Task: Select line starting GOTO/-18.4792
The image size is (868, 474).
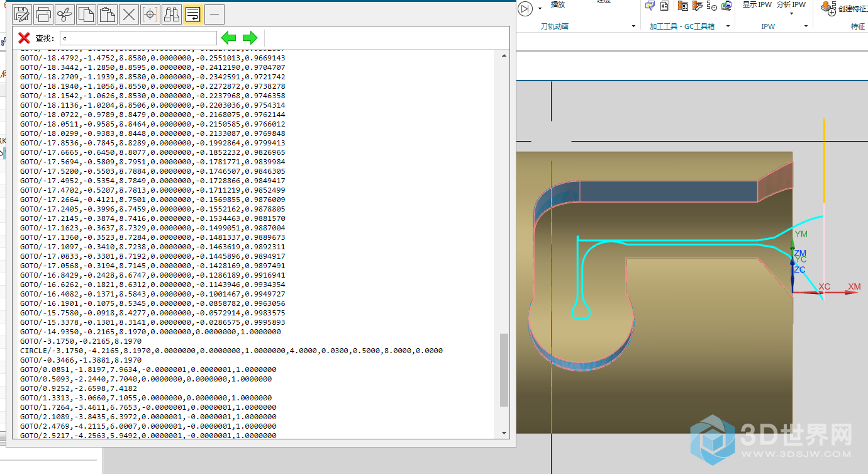Action: (x=152, y=58)
